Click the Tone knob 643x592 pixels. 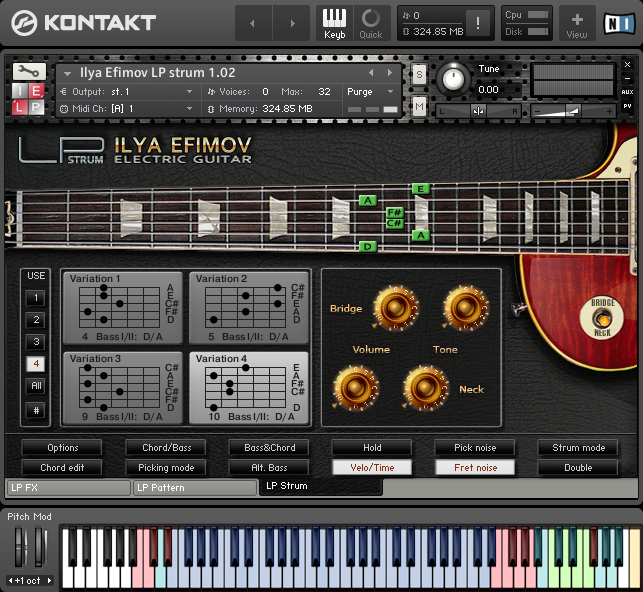[465, 307]
